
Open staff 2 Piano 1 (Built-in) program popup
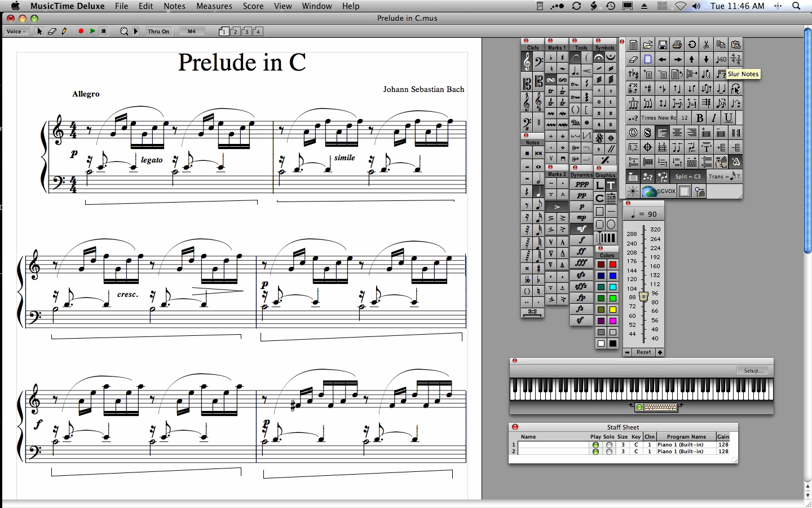click(x=686, y=452)
